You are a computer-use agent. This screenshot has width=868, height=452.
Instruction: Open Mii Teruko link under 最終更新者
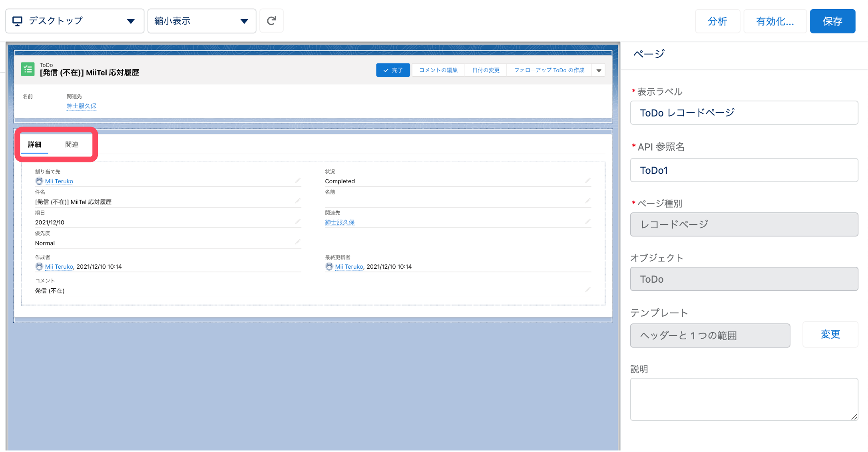349,267
